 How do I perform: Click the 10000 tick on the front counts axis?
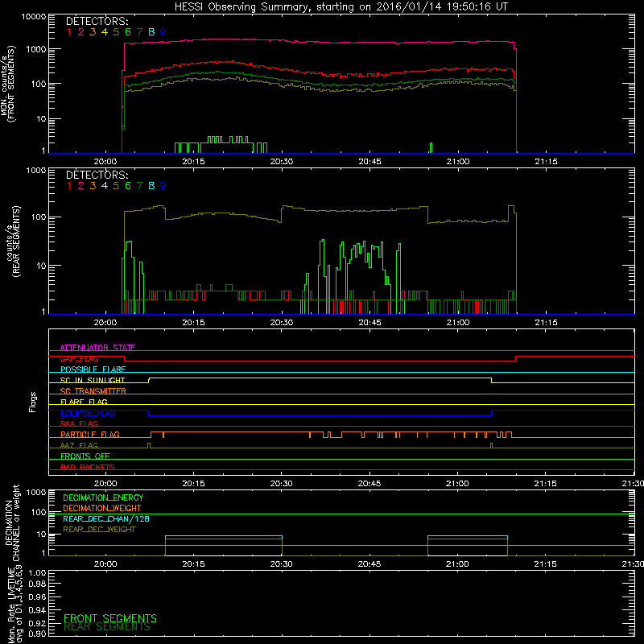pyautogui.click(x=33, y=17)
